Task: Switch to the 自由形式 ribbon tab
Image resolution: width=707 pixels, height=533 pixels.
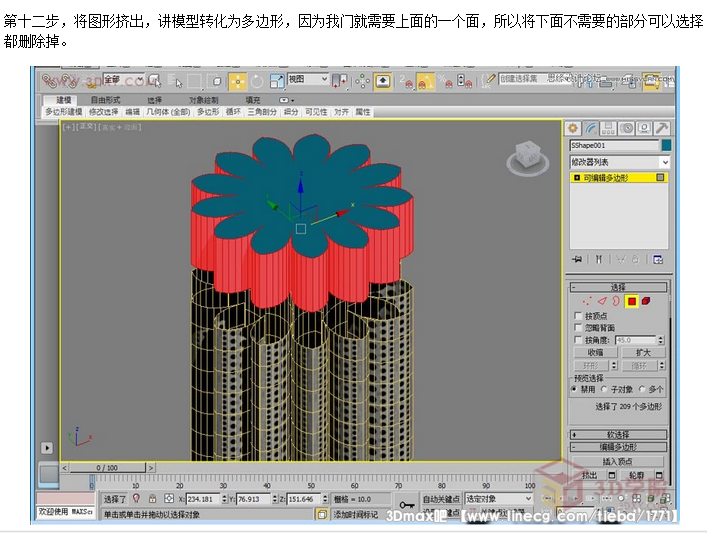Action: click(x=105, y=100)
